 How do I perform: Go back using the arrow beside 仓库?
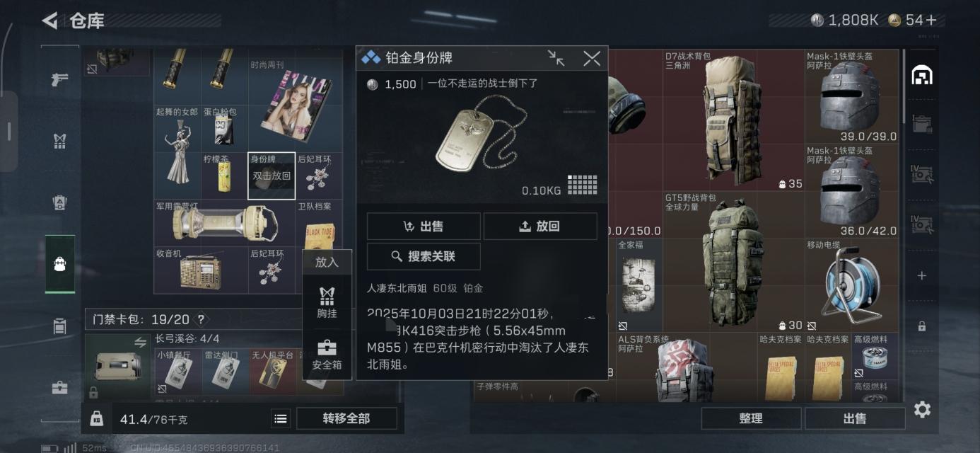tap(49, 21)
